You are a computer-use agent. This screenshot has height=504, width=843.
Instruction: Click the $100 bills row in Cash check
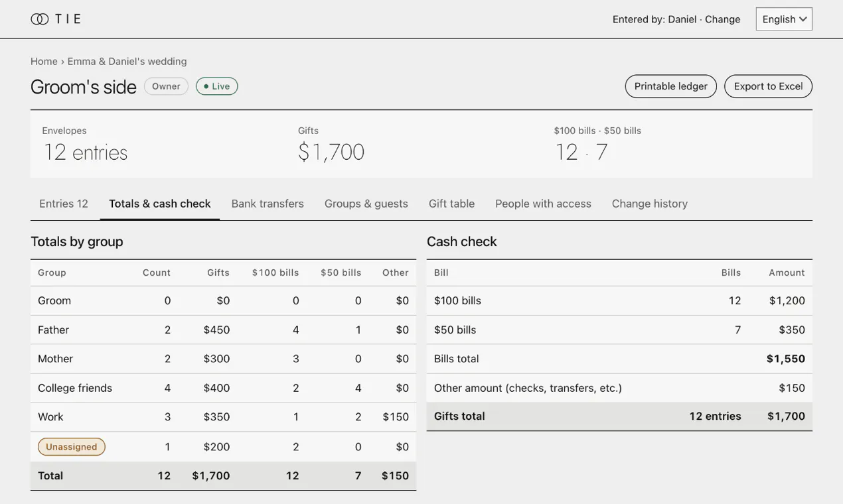click(x=619, y=300)
